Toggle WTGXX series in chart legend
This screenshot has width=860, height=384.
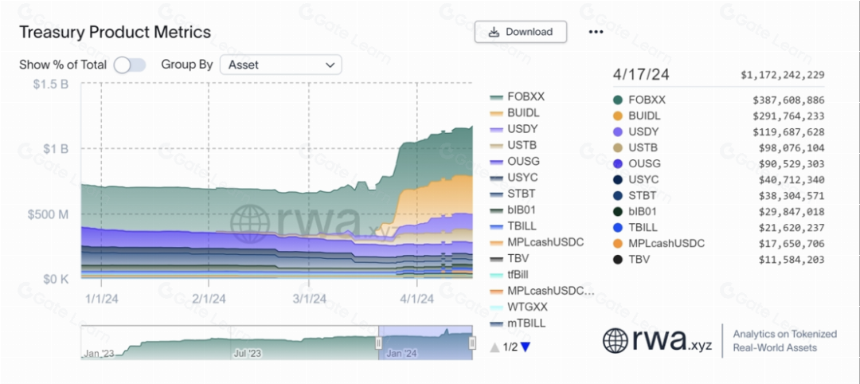pos(519,307)
